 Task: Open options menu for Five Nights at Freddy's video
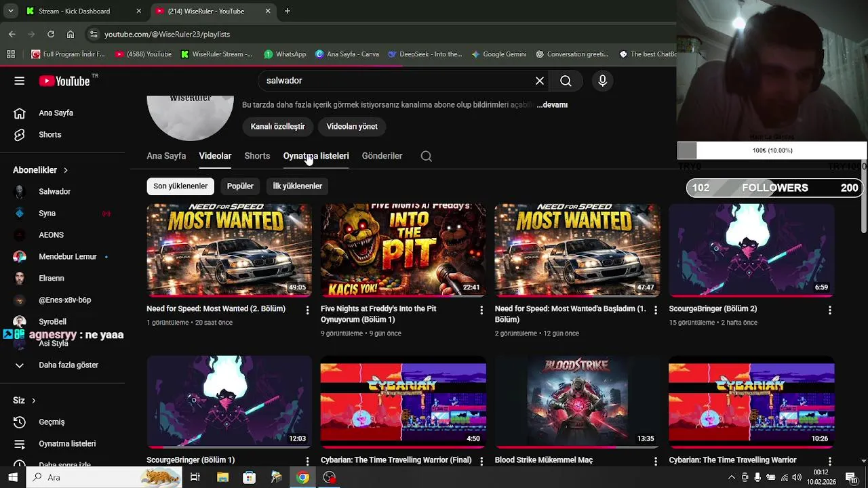tap(481, 310)
